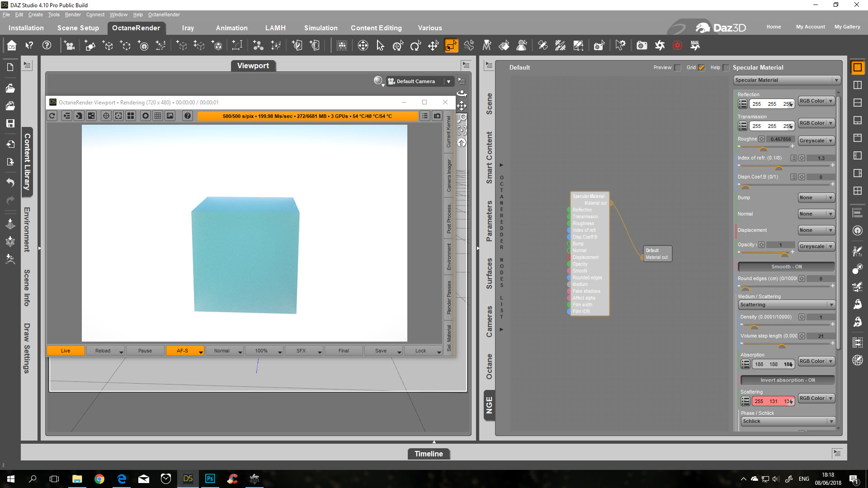The image size is (868, 488).
Task: Click the Octane viewport help icon
Action: 187,116
